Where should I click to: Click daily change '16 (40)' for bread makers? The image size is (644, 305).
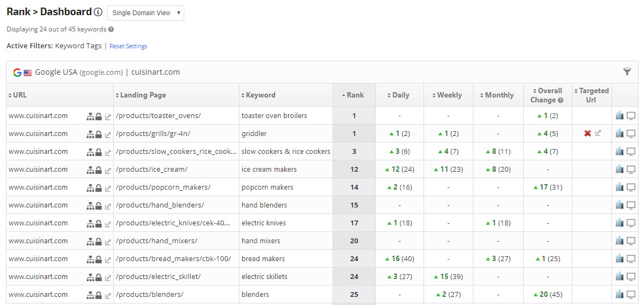coord(399,259)
